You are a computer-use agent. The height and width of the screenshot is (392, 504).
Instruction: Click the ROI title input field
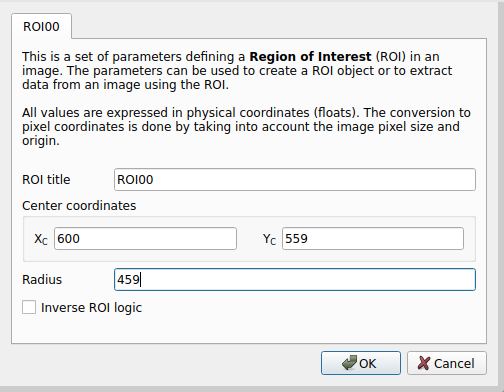click(295, 180)
